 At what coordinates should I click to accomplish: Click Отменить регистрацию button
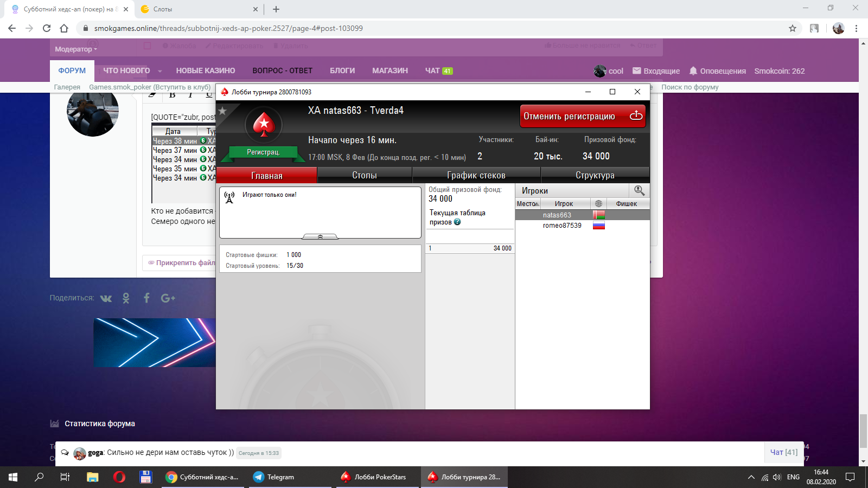click(x=583, y=116)
